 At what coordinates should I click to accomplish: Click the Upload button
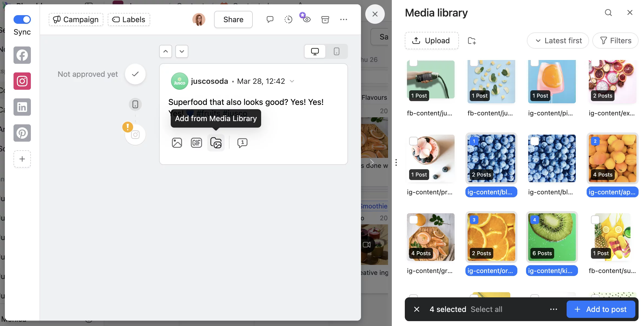[432, 41]
